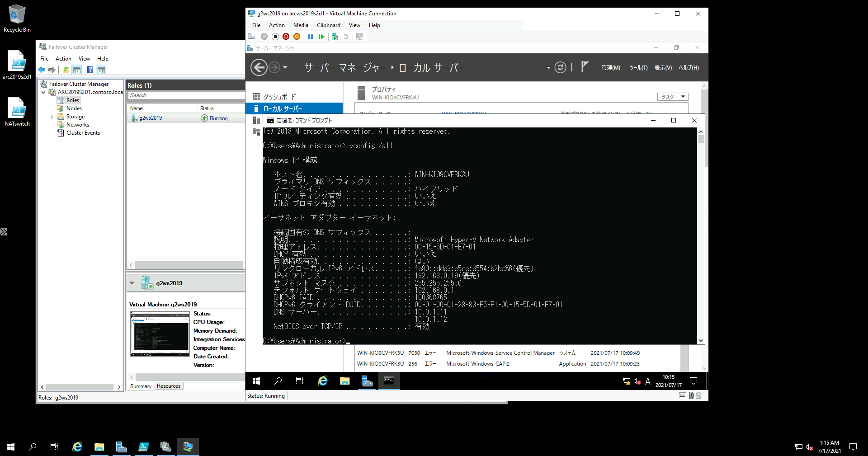The image size is (868, 456).
Task: Click the Ctrl+Alt+Del icon in VM Connection toolbar
Action: [251, 37]
